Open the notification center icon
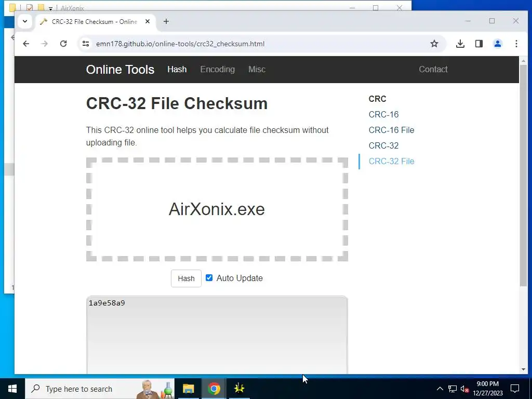 515,389
